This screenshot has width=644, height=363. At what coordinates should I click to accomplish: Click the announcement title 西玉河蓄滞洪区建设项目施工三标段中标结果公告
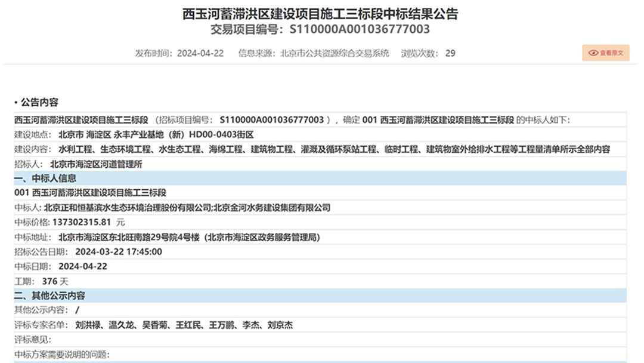(x=320, y=14)
